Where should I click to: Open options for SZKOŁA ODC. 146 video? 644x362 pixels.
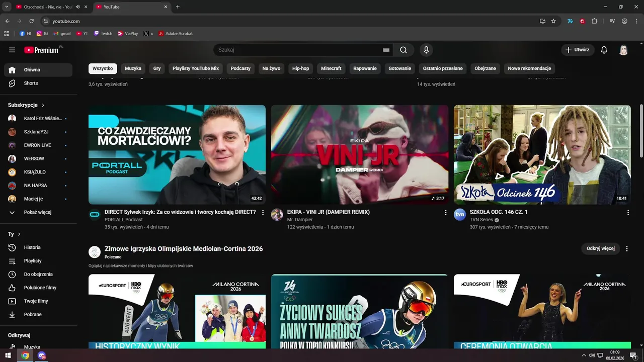pyautogui.click(x=628, y=213)
